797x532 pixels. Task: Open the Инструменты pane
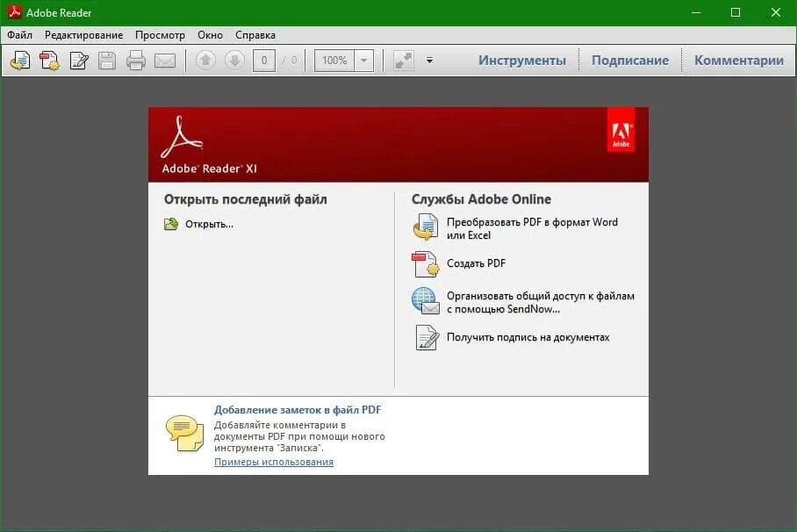pyautogui.click(x=522, y=61)
